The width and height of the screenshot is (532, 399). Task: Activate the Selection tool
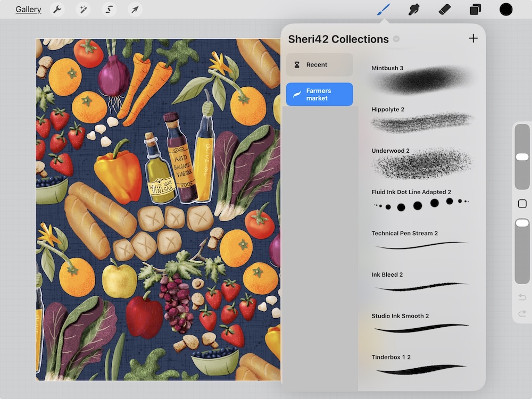click(109, 10)
